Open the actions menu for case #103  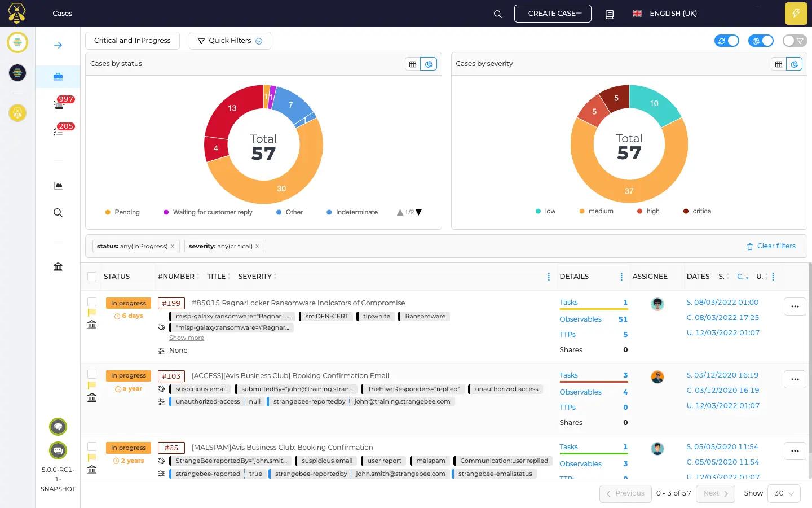pyautogui.click(x=795, y=379)
